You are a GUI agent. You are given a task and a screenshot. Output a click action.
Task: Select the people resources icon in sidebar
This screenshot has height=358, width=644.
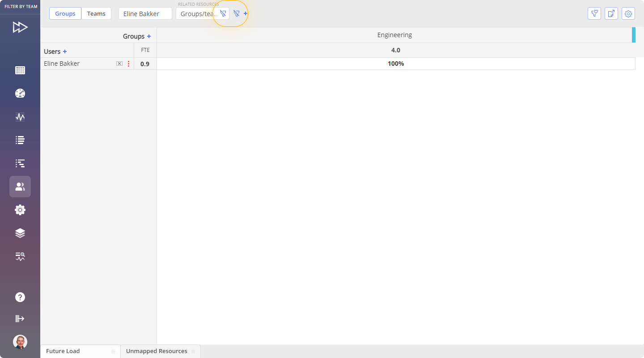tap(20, 187)
